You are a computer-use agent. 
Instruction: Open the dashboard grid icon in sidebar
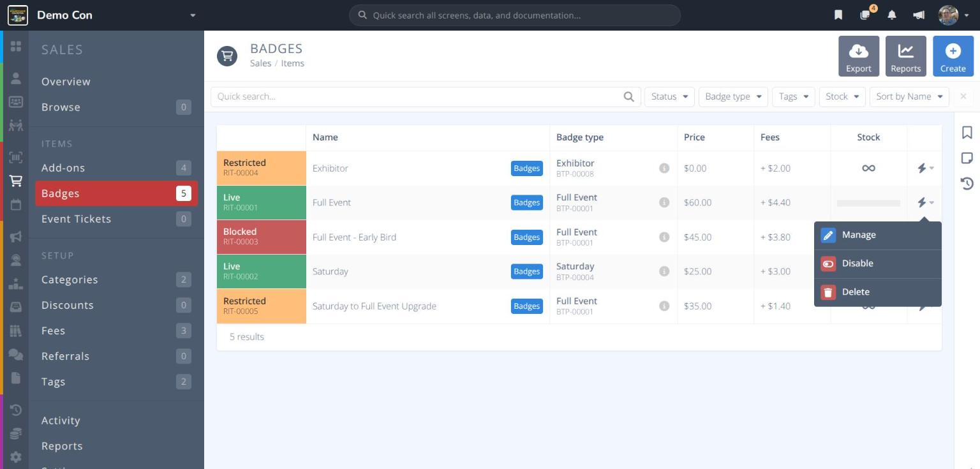coord(16,47)
